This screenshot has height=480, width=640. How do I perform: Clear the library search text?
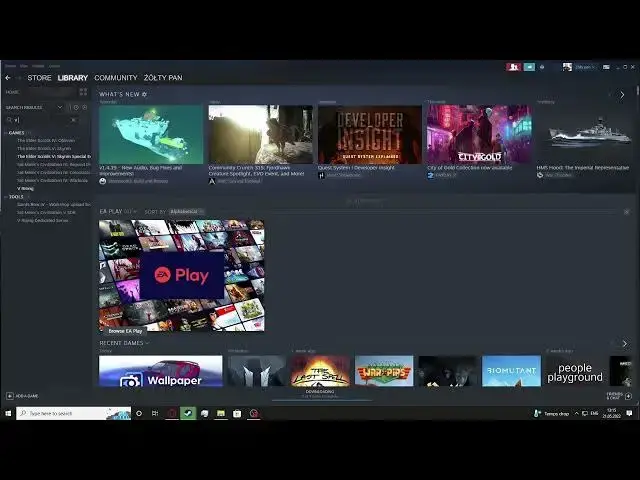point(73,120)
